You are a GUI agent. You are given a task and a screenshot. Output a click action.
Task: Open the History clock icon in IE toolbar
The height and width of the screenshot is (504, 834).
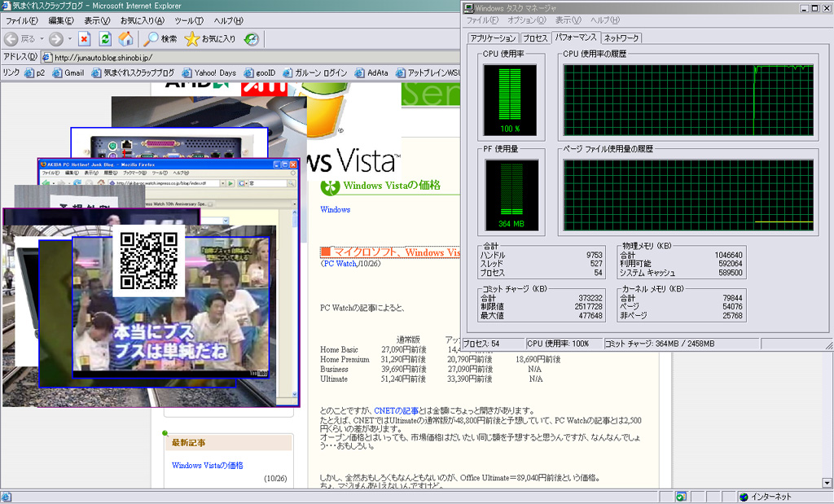pos(251,39)
